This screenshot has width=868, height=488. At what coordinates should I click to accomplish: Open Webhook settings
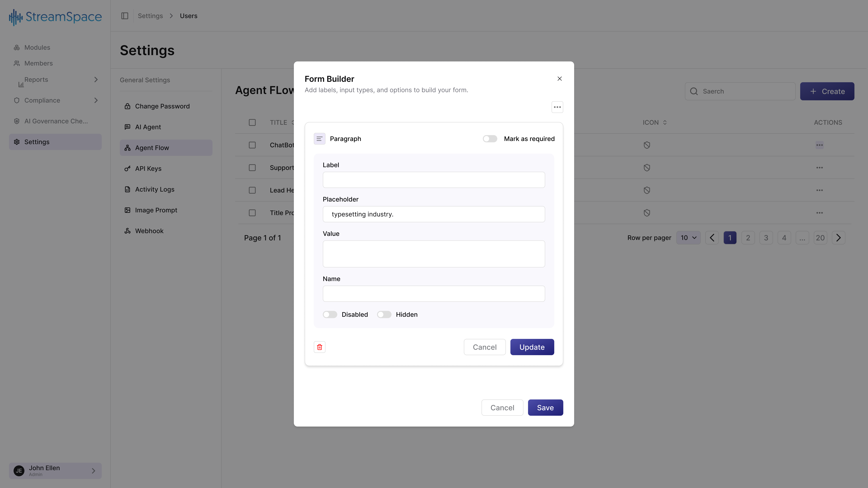tap(166, 231)
